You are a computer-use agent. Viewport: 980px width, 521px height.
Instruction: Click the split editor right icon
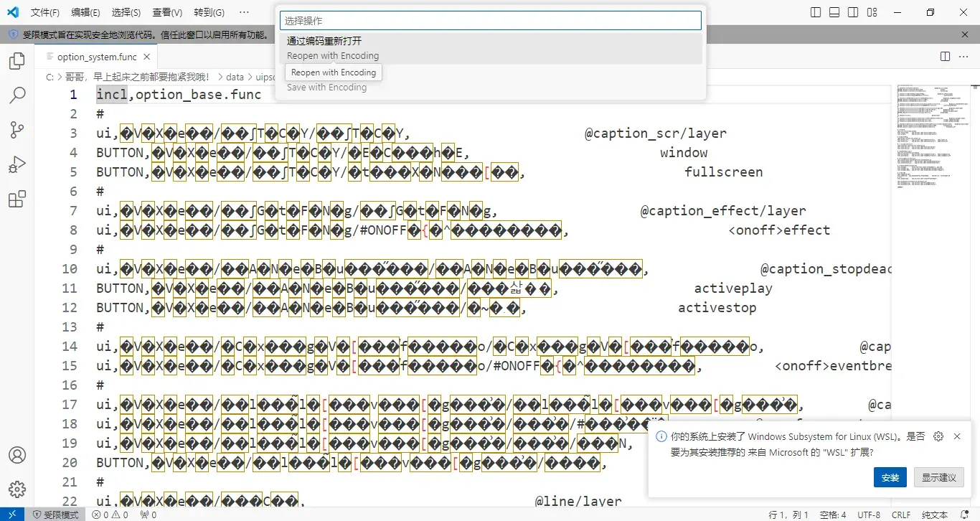coord(946,57)
